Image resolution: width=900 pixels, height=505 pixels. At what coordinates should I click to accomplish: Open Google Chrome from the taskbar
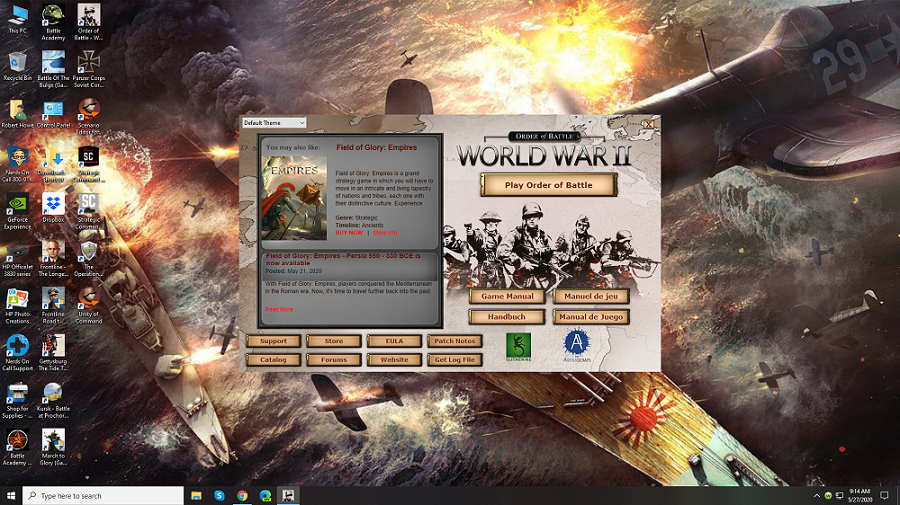click(x=242, y=495)
